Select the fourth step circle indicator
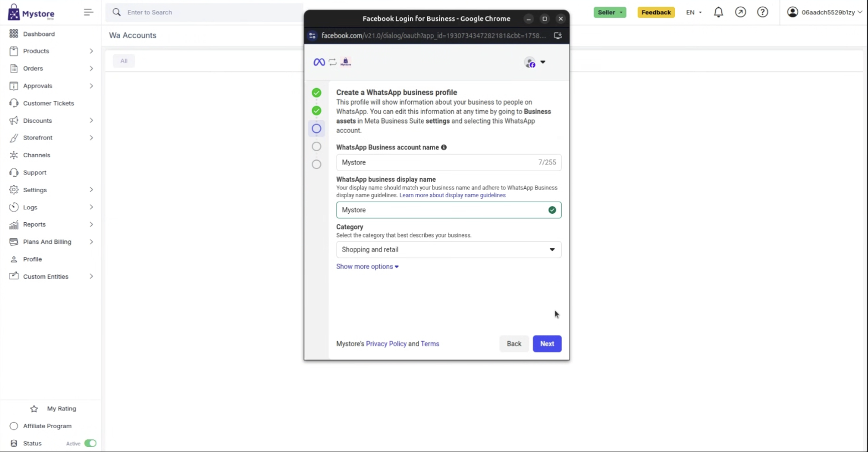Screen dimensions: 868x452 [316, 146]
